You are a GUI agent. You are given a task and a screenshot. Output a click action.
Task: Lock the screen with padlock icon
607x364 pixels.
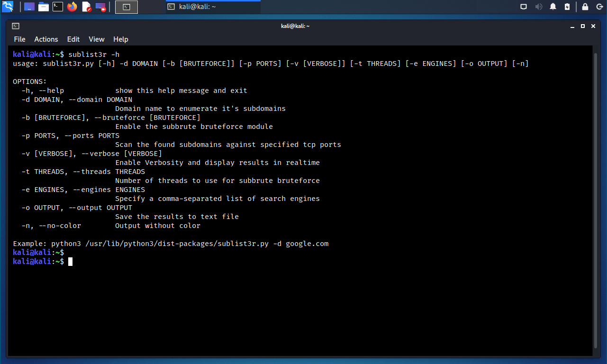585,7
